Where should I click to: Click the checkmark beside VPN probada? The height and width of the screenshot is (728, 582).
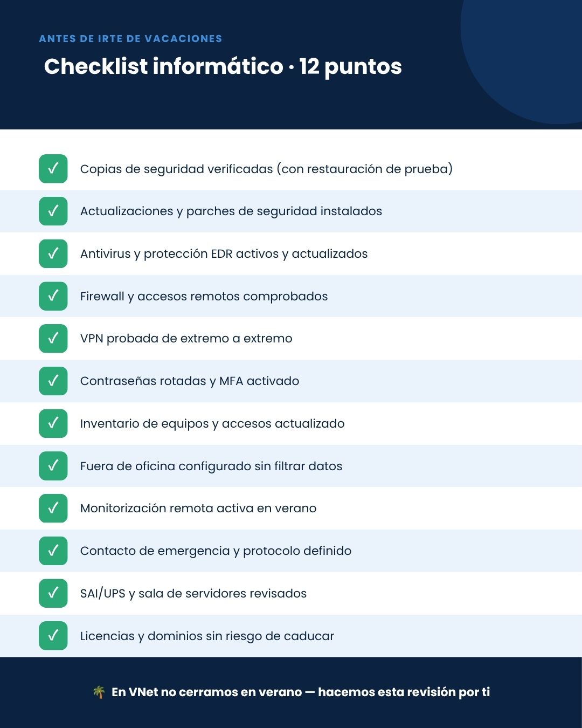coord(53,339)
